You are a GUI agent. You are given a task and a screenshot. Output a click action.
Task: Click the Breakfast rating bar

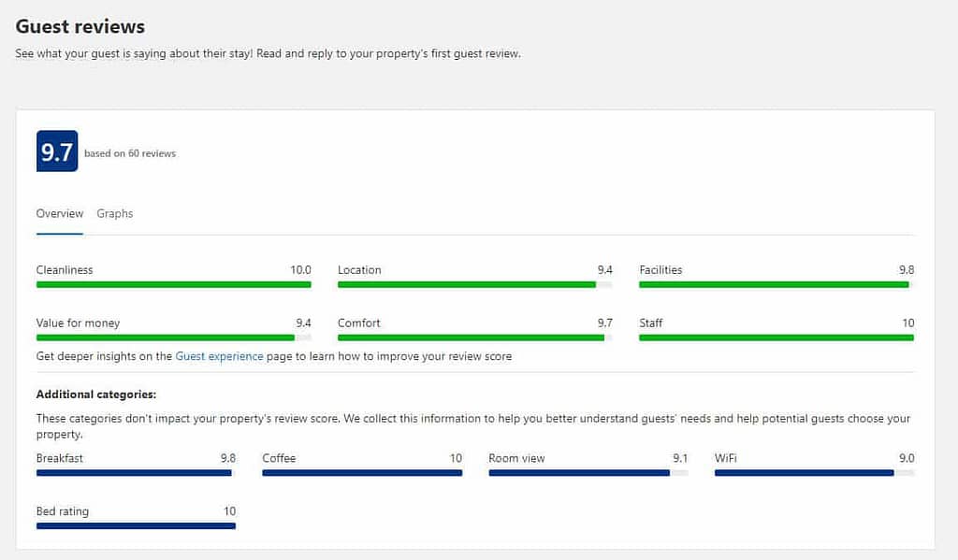pos(136,473)
